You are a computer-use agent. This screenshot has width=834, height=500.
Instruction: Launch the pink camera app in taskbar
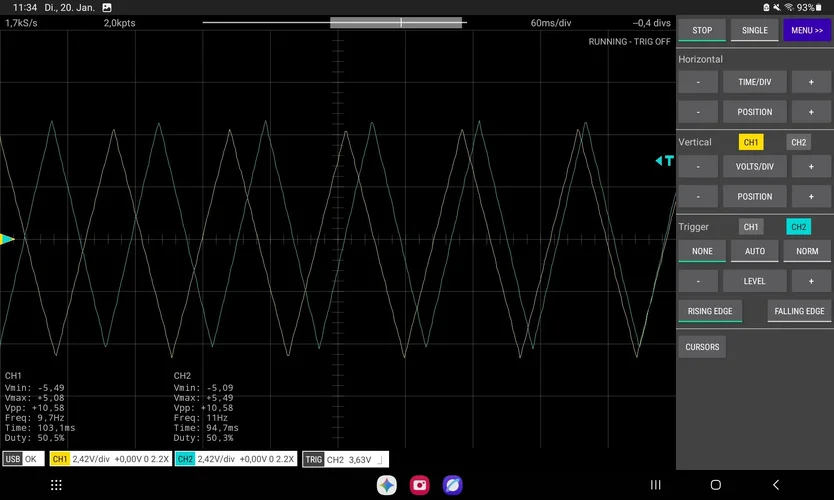click(x=420, y=485)
